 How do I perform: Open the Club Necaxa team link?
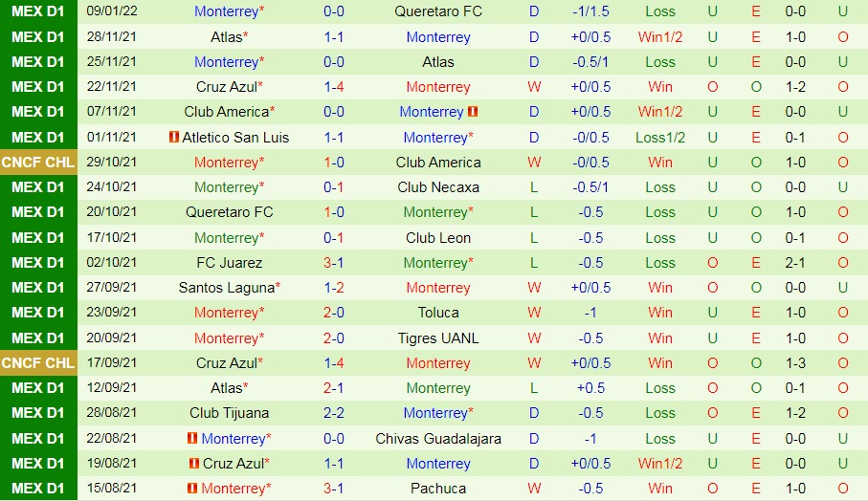437,187
